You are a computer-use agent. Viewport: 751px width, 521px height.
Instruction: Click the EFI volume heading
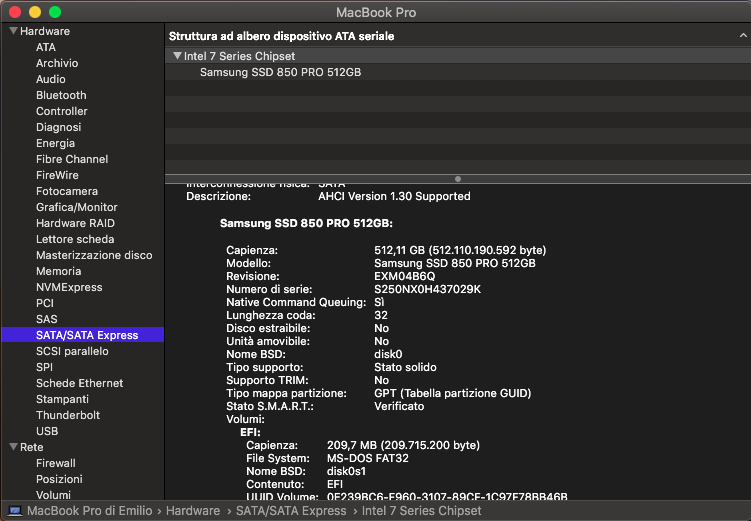coord(250,432)
